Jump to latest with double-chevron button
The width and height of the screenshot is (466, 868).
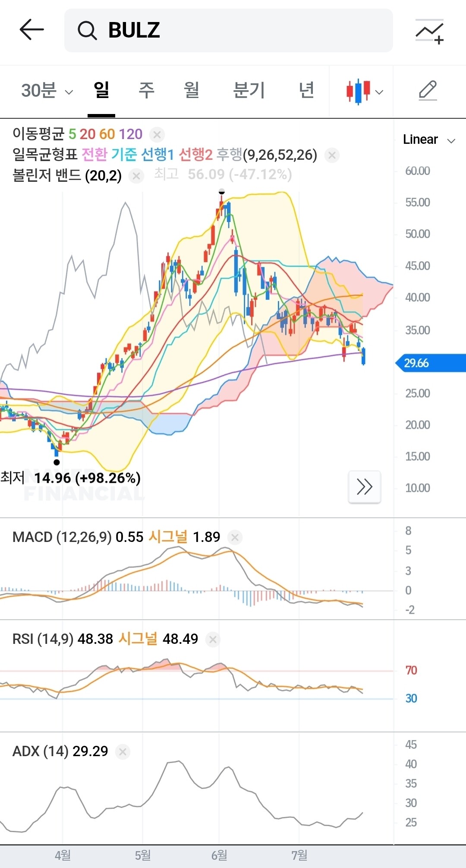(365, 487)
